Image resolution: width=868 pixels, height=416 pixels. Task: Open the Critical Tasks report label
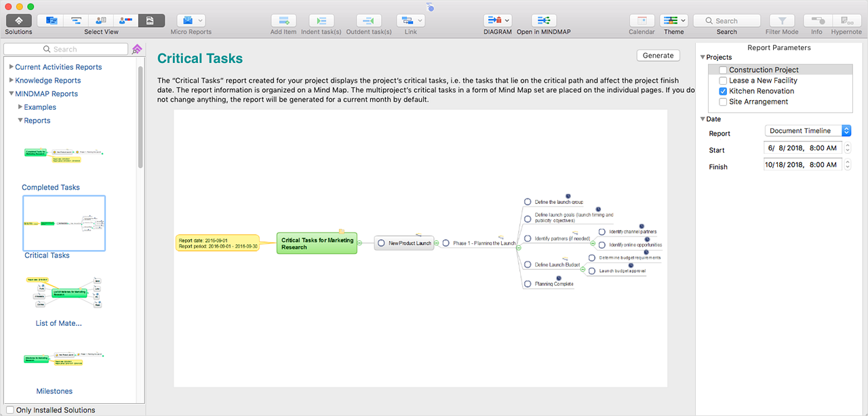coord(47,255)
